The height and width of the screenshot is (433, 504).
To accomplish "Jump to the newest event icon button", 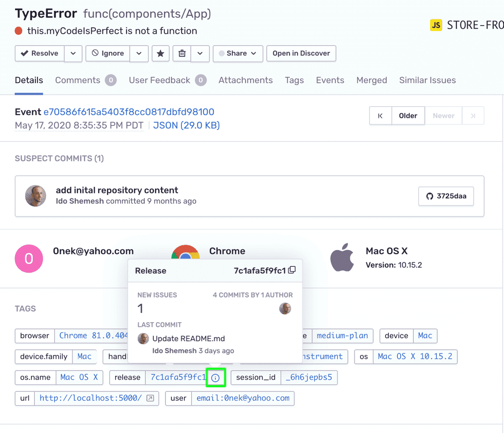I will [473, 116].
